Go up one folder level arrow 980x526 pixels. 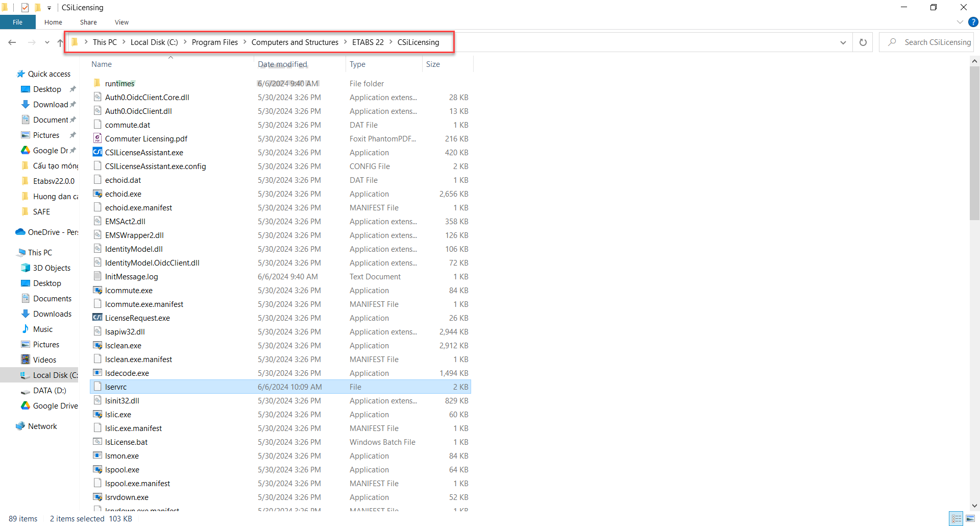pos(60,42)
